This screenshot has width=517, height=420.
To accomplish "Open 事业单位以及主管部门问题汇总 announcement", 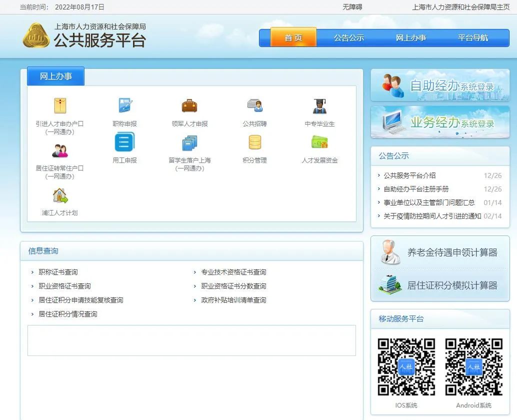I will (x=429, y=202).
